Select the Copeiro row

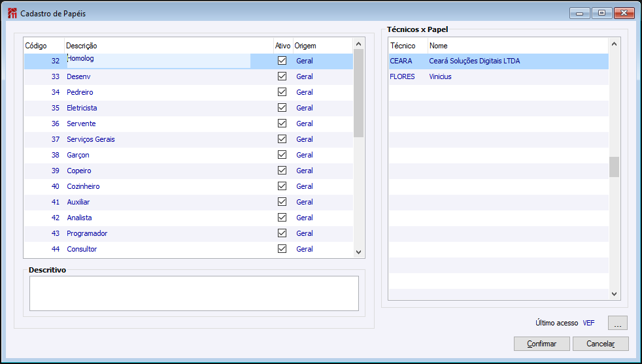(188, 171)
